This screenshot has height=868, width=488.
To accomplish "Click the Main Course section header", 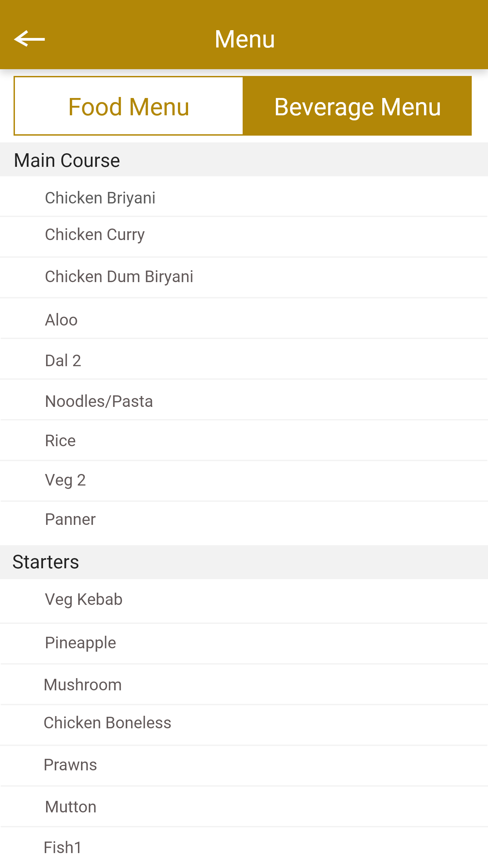I will (67, 160).
